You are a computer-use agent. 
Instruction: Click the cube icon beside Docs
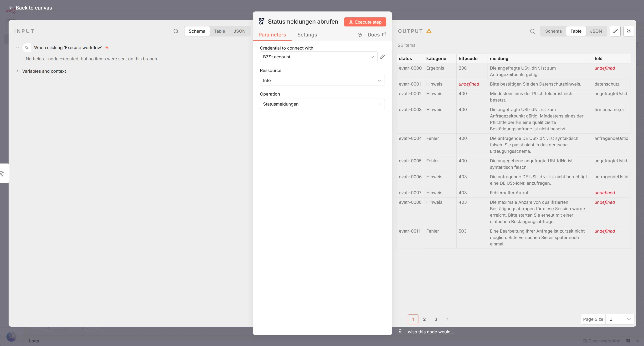click(x=360, y=35)
